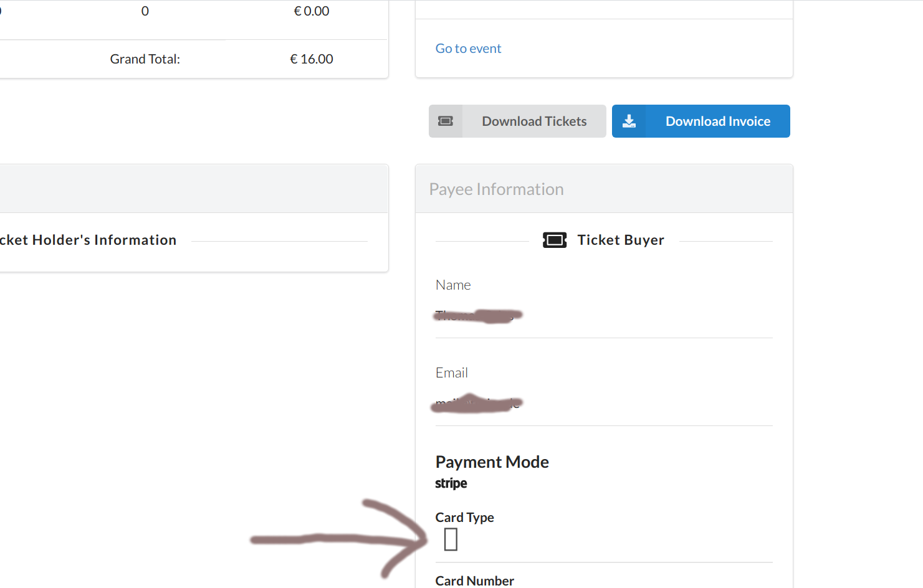This screenshot has width=923, height=588.
Task: Click the Download Tickets button
Action: coord(517,121)
